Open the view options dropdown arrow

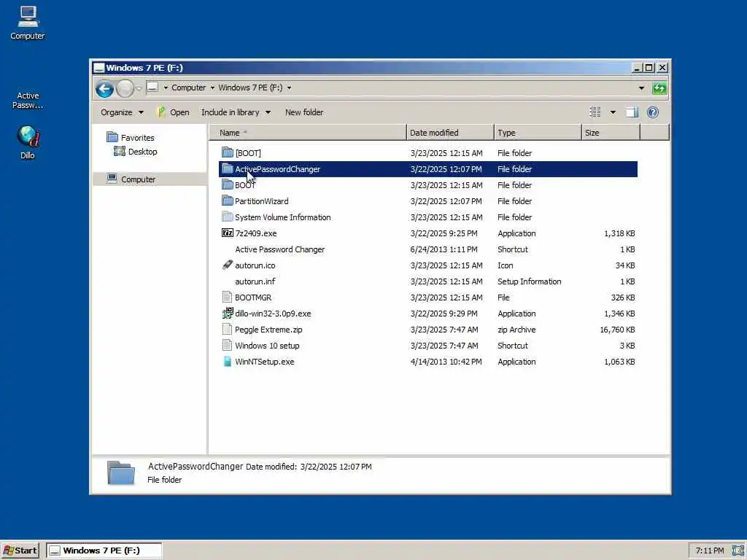[613, 112]
